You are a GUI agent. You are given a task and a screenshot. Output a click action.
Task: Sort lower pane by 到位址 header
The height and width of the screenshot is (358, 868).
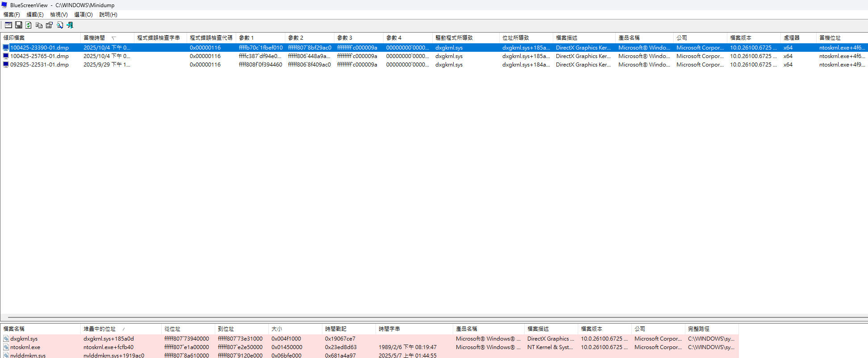click(242, 329)
